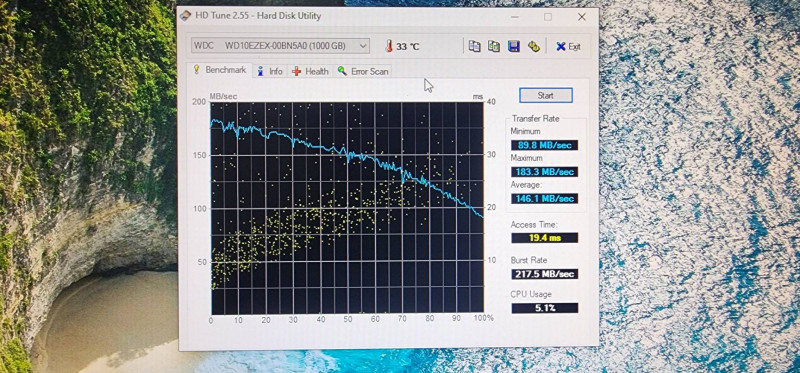
Task: Click the thermometer temperature indicator
Action: point(403,46)
